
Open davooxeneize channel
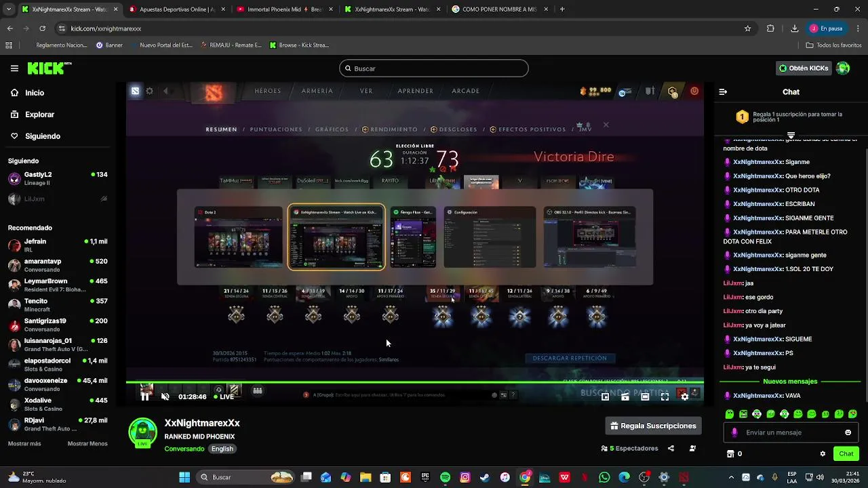tap(58, 384)
